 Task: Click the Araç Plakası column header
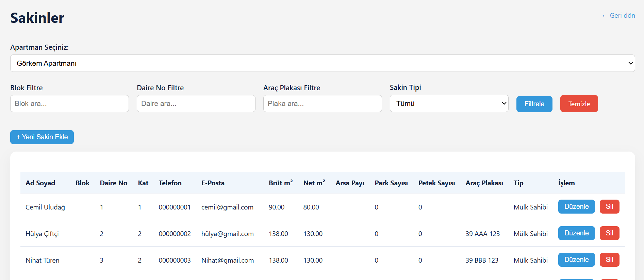click(x=484, y=183)
